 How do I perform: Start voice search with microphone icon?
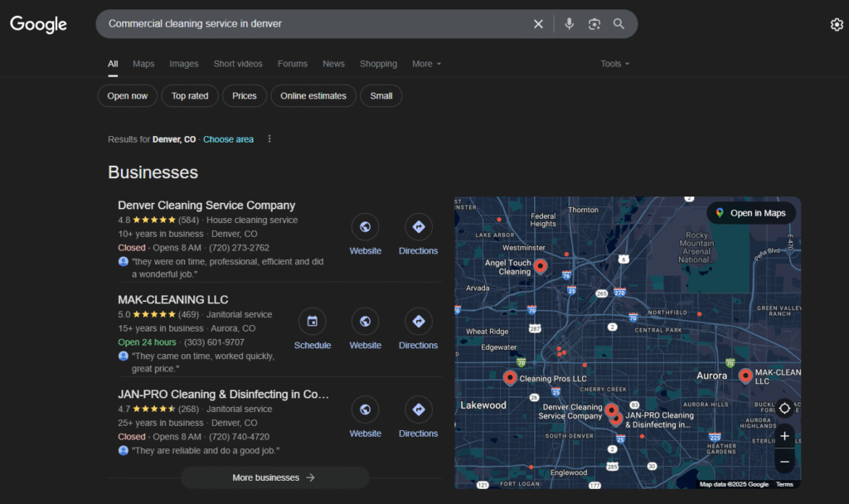pyautogui.click(x=569, y=24)
